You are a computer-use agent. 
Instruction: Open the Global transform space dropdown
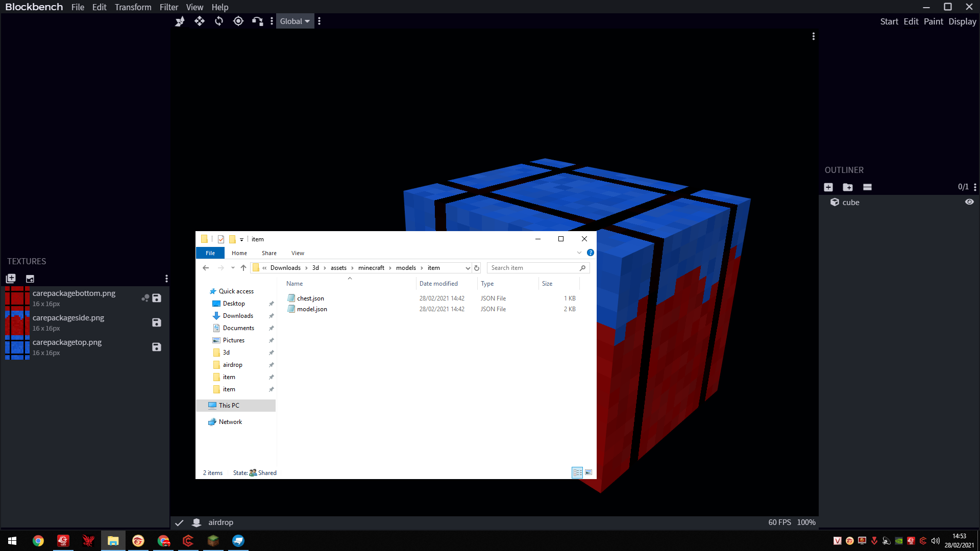point(295,21)
